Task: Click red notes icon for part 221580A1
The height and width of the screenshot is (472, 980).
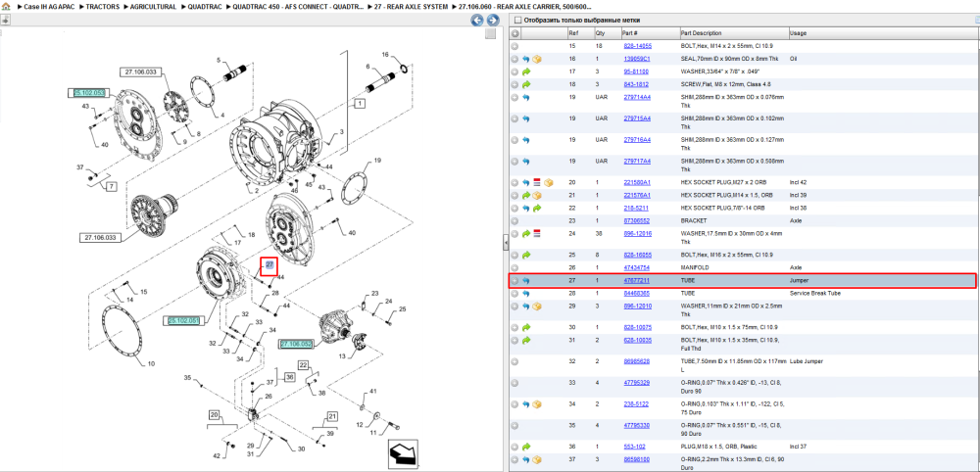Action: pos(536,182)
